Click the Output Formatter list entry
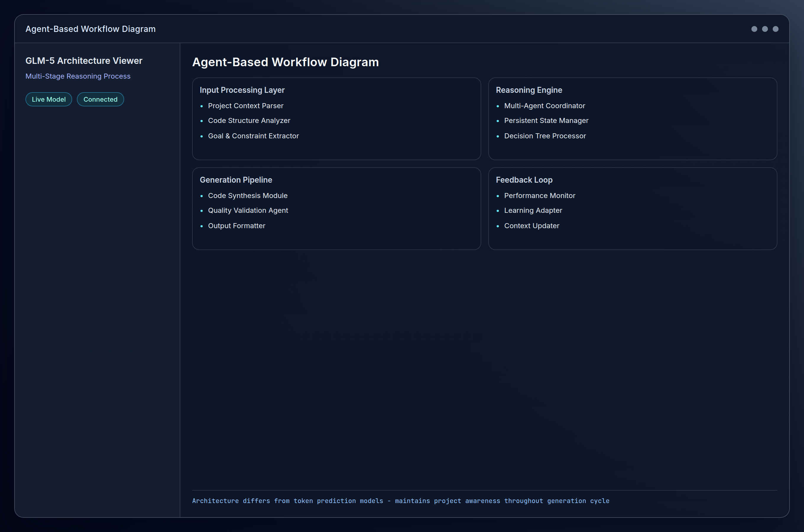This screenshot has height=532, width=804. tap(236, 226)
